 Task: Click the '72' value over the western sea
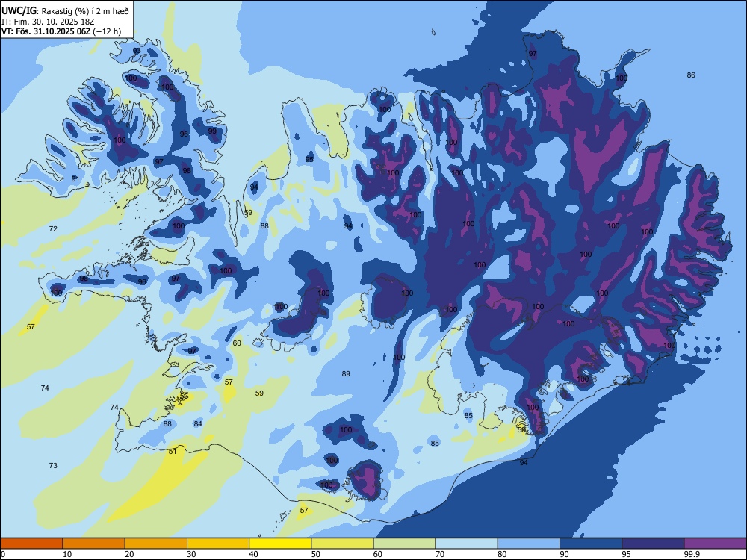tap(53, 229)
